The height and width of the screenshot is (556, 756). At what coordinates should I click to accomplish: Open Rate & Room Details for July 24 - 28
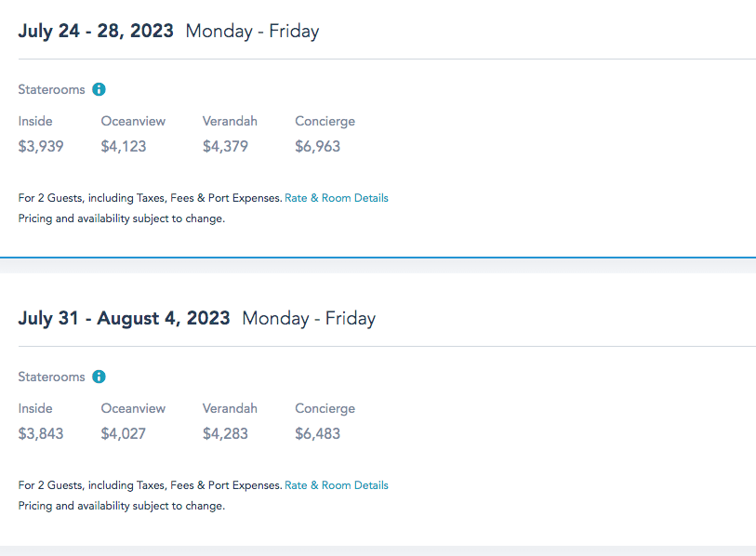337,198
